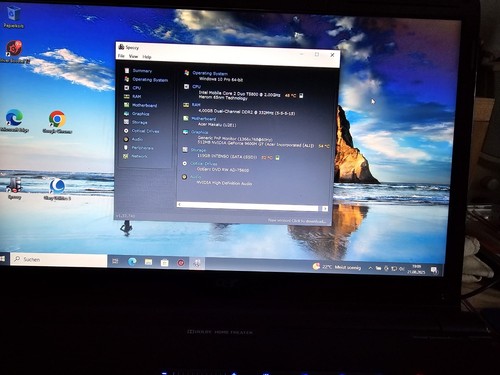Select the Microsoft Edge desktop shortcut
The width and height of the screenshot is (500, 375).
click(x=14, y=121)
